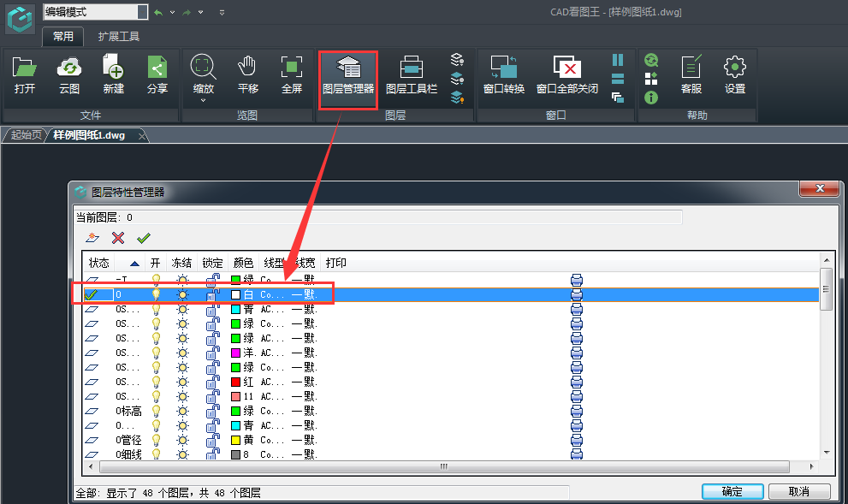This screenshot has width=848, height=504.
Task: Switch to the 起始页 document tab
Action: 26,135
